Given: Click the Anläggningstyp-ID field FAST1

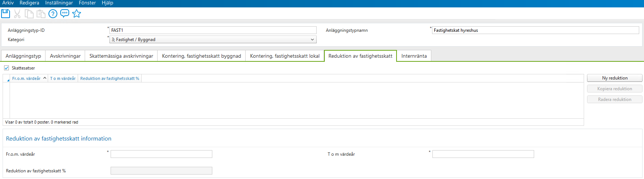Looking at the screenshot, I should [213, 30].
